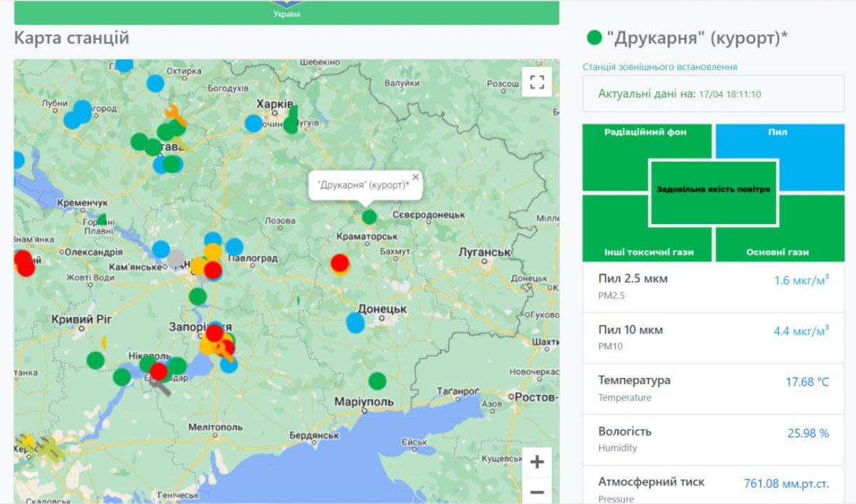Click the Актуальні дані на timestamp box
This screenshot has height=504, width=856.
(714, 94)
